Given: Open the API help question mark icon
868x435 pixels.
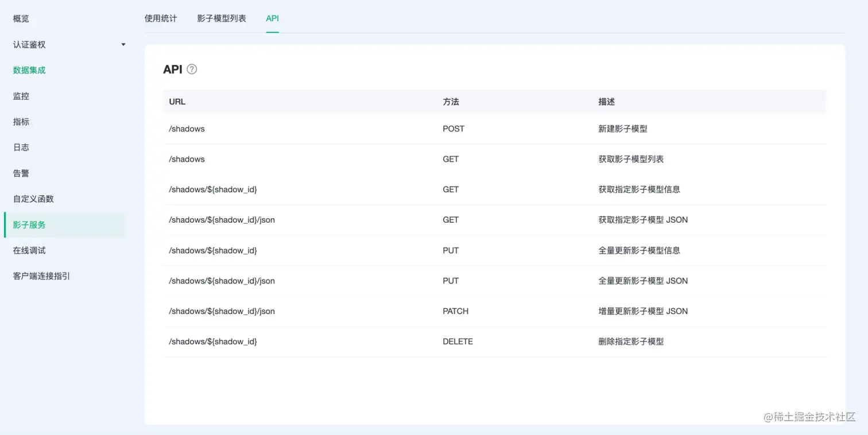Looking at the screenshot, I should [x=192, y=69].
